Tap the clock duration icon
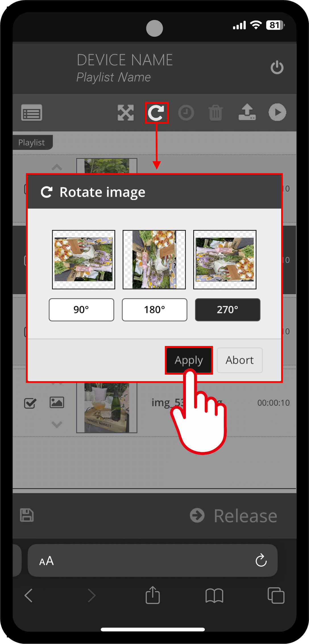Screen dimensions: 309x644 coord(186,113)
